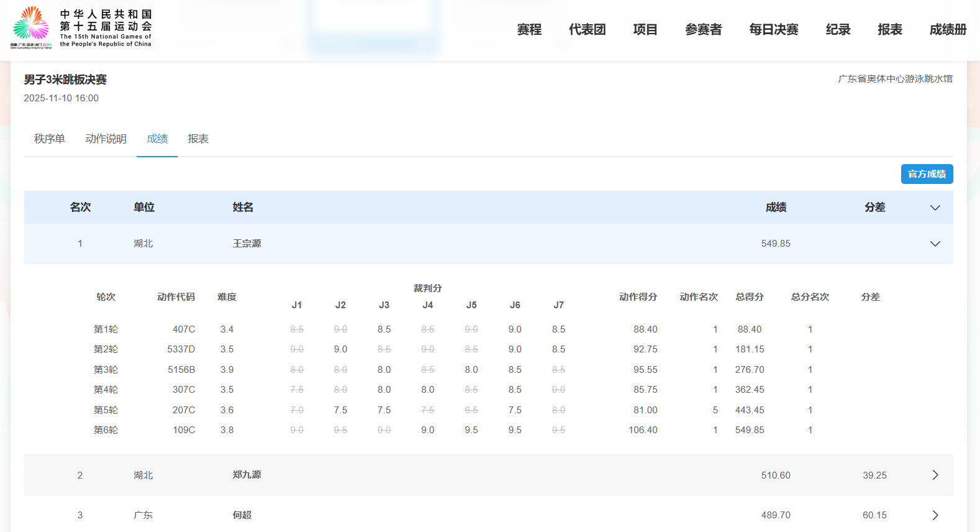Image resolution: width=980 pixels, height=532 pixels.
Task: Click dive code 307C
Action: coord(184,390)
